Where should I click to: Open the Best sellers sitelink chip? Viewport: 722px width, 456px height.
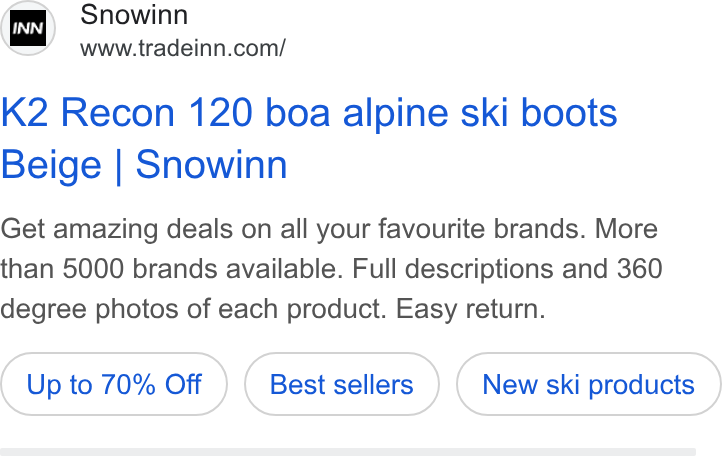click(342, 384)
